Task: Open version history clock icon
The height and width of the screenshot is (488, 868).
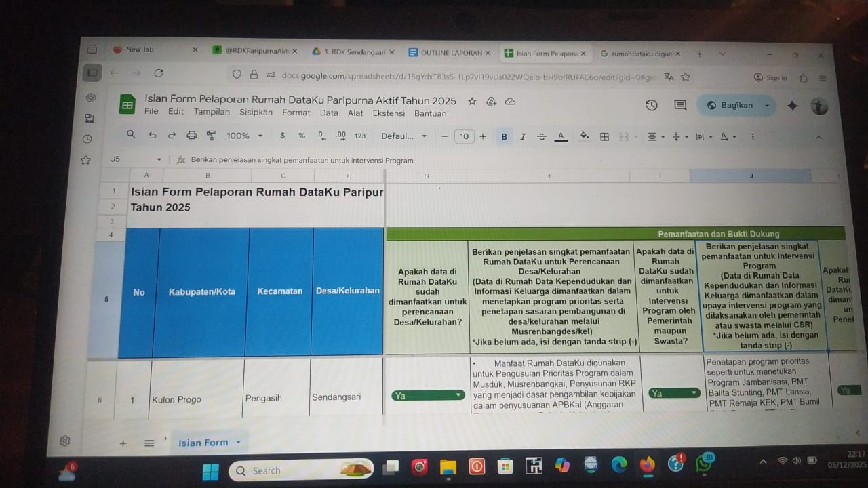Action: pos(651,105)
